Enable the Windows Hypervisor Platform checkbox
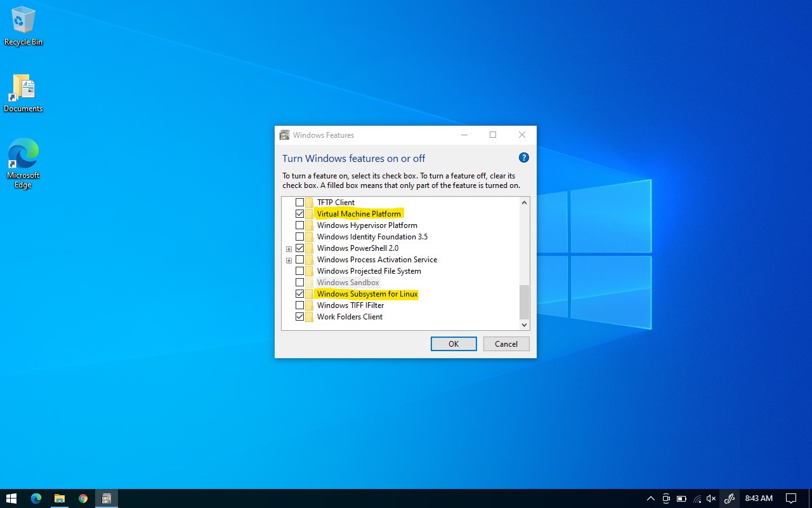 pyautogui.click(x=300, y=225)
